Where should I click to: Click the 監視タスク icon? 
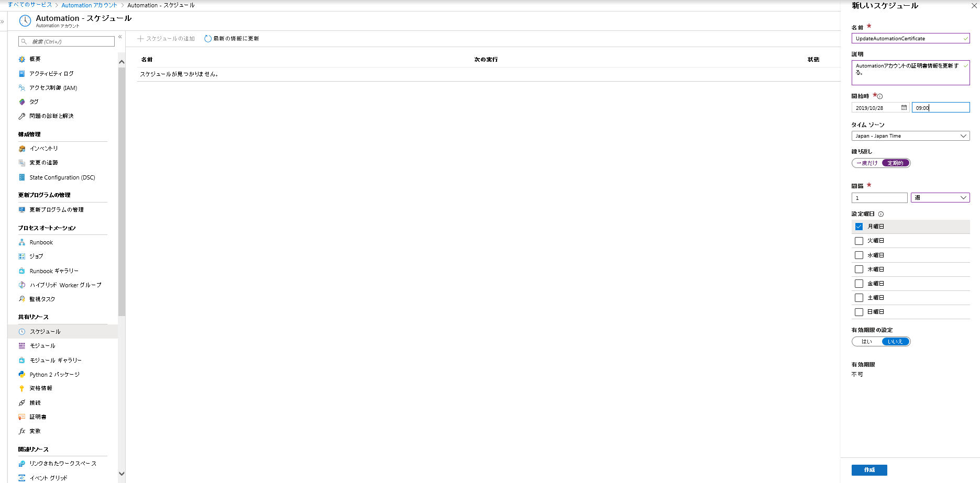22,299
